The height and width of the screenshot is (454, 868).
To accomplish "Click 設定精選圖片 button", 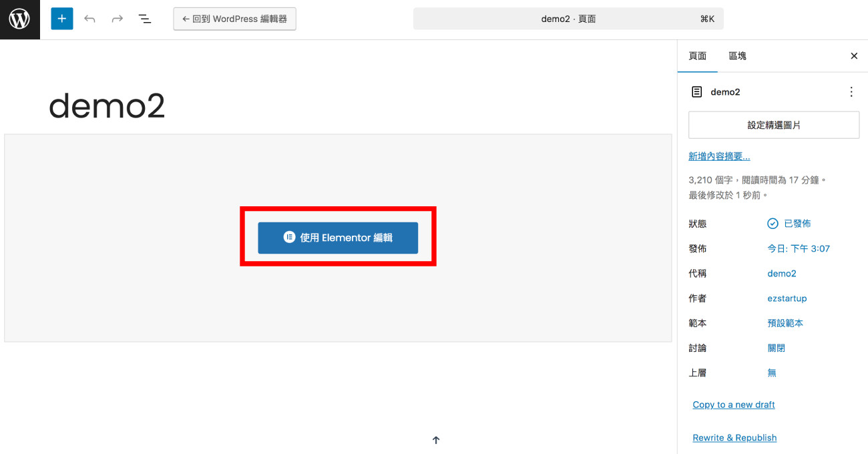I will pyautogui.click(x=773, y=125).
